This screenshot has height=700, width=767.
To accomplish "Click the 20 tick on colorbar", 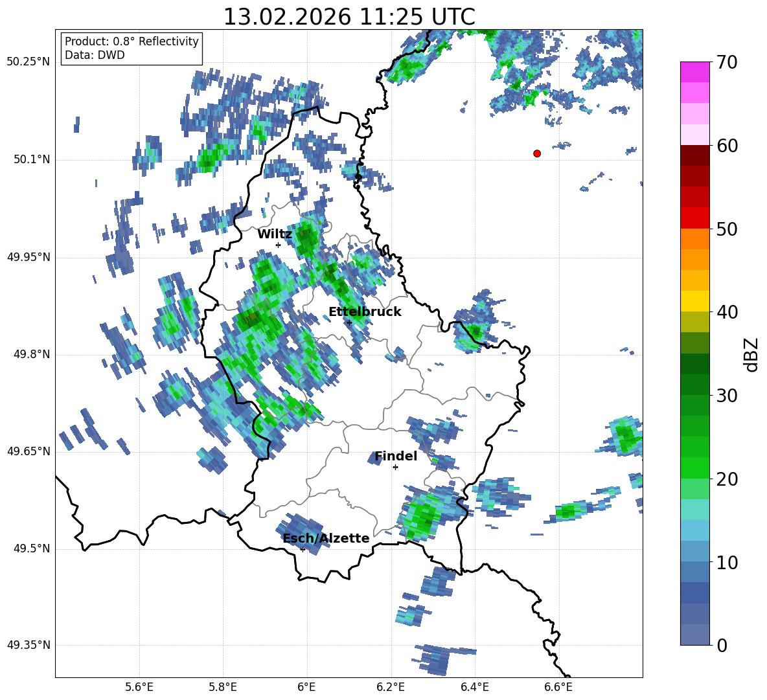I will pos(727,479).
